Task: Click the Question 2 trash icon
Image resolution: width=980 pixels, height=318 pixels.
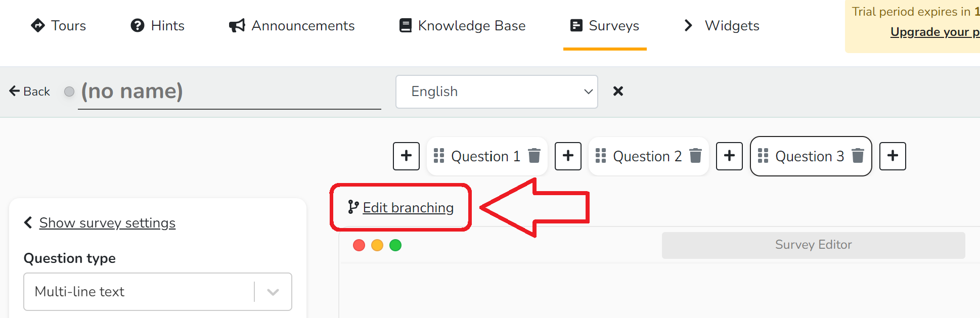Action: click(x=696, y=156)
